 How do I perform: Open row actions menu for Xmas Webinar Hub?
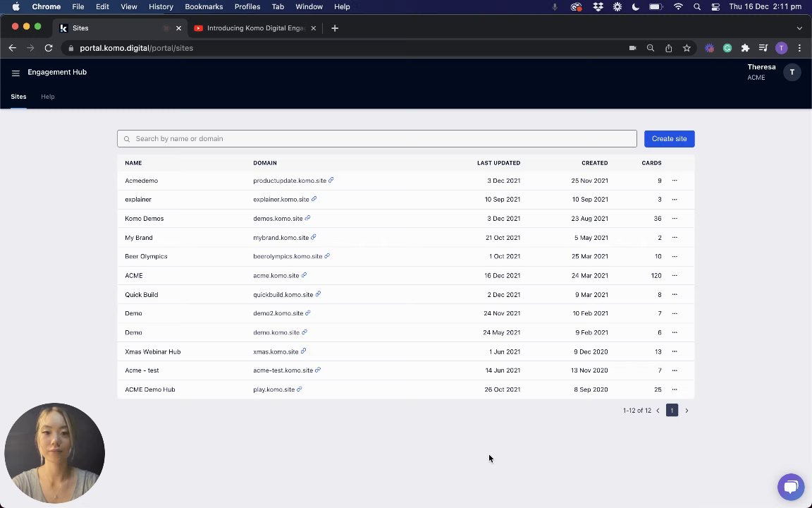coord(675,351)
